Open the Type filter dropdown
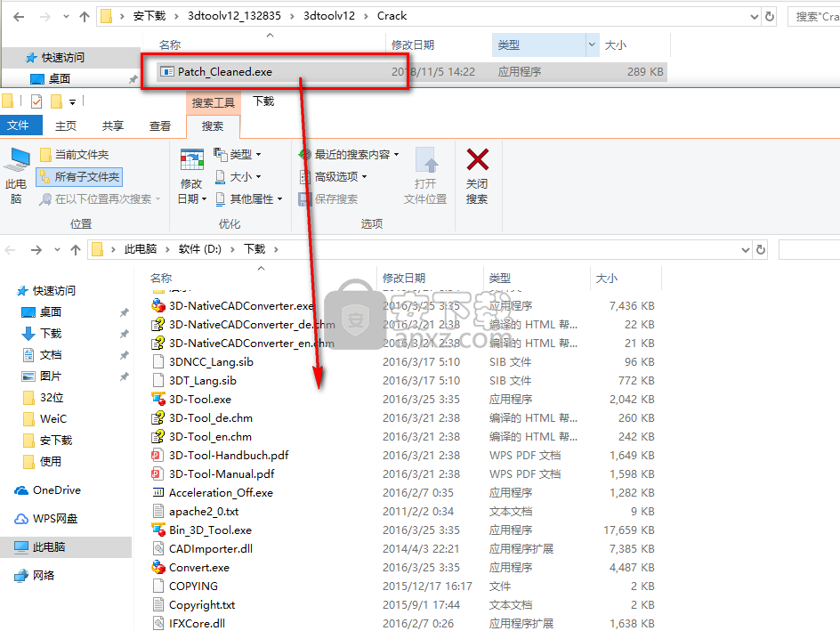The image size is (840, 631). pos(238,155)
